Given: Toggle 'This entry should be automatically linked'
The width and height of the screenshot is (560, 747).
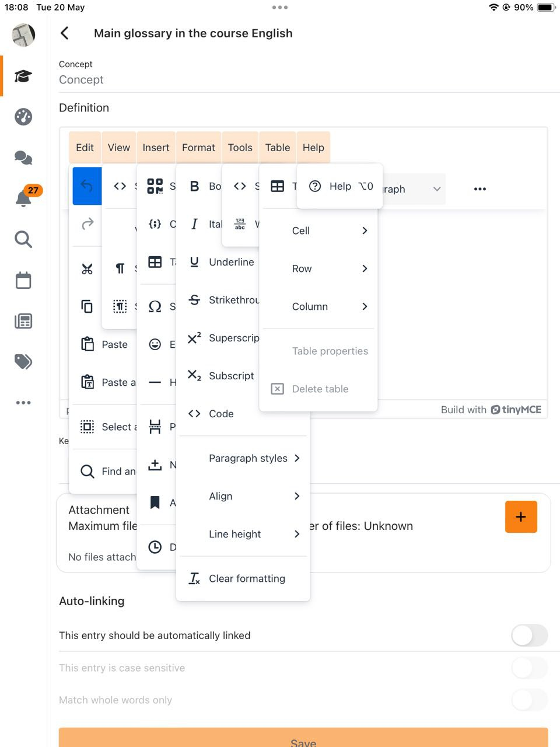Looking at the screenshot, I should 530,635.
